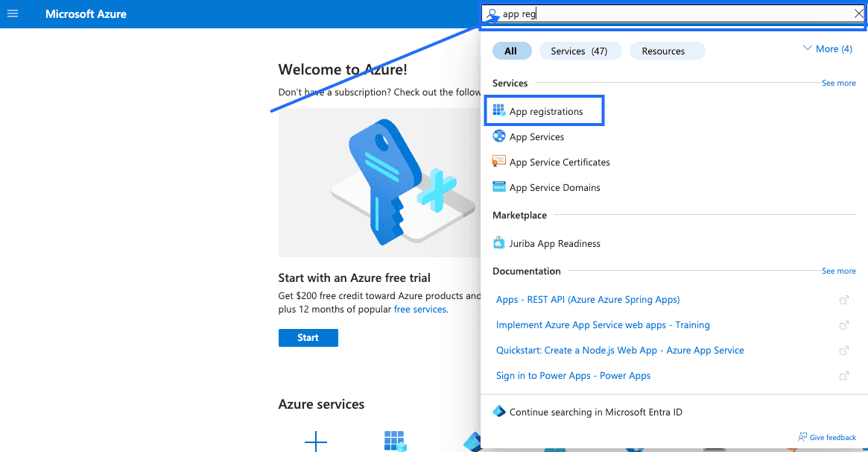The image size is (868, 452).
Task: Click See more next to Services
Action: coord(838,84)
